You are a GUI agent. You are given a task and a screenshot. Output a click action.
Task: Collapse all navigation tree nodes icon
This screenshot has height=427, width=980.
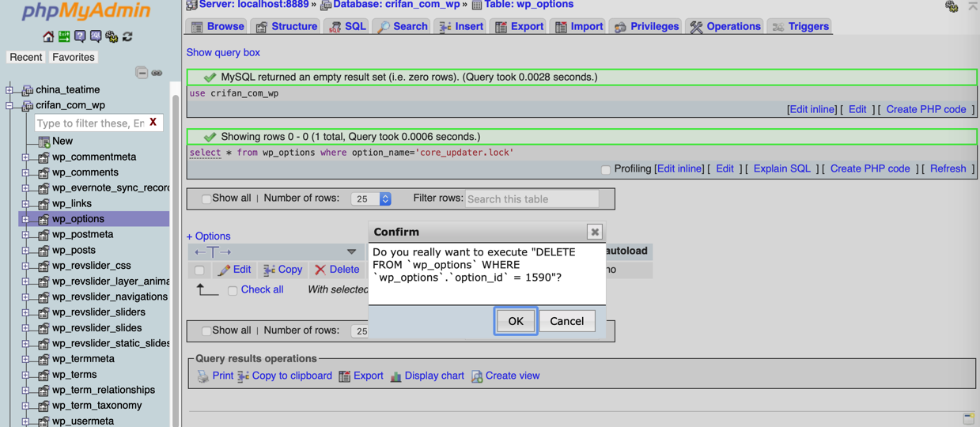tap(142, 73)
